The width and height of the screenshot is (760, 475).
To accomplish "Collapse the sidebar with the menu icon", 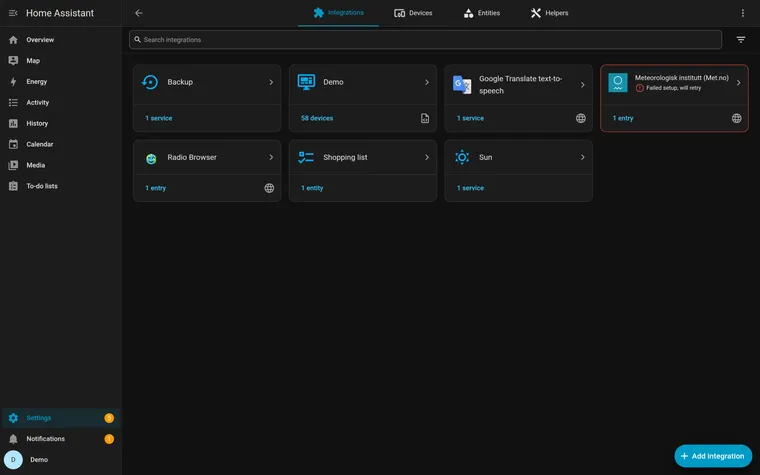I will [x=13, y=13].
